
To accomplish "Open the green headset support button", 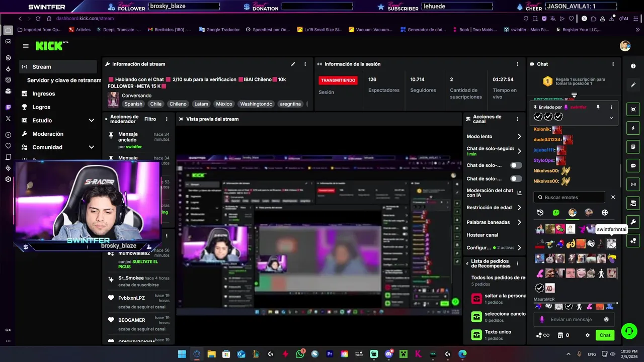I will 629,331.
